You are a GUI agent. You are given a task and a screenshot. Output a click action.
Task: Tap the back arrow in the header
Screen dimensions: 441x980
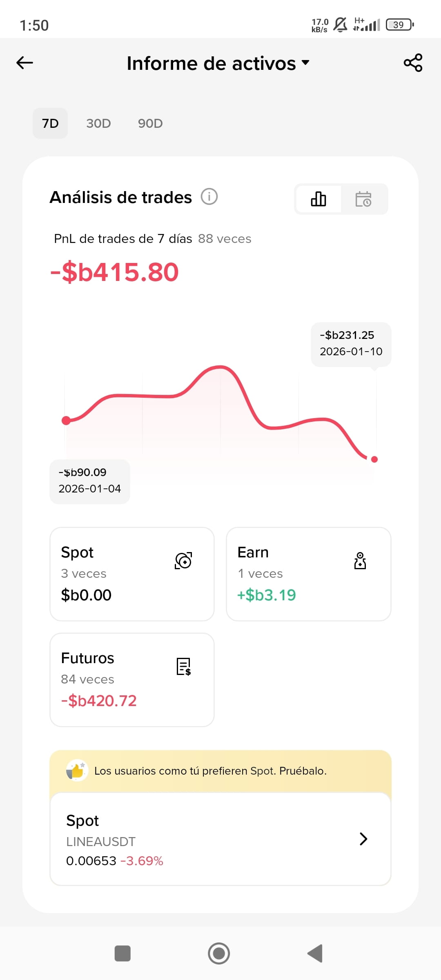(x=24, y=63)
